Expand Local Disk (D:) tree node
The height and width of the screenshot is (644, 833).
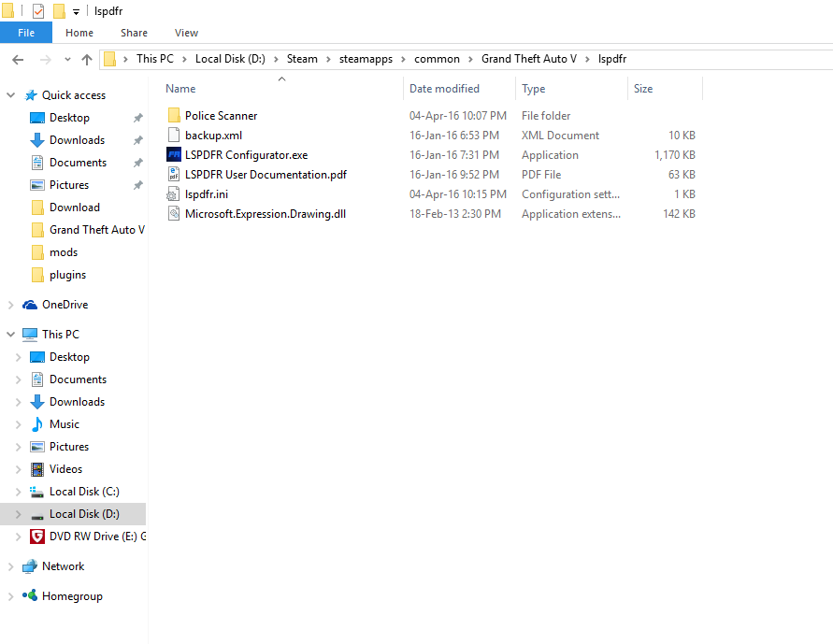[18, 514]
